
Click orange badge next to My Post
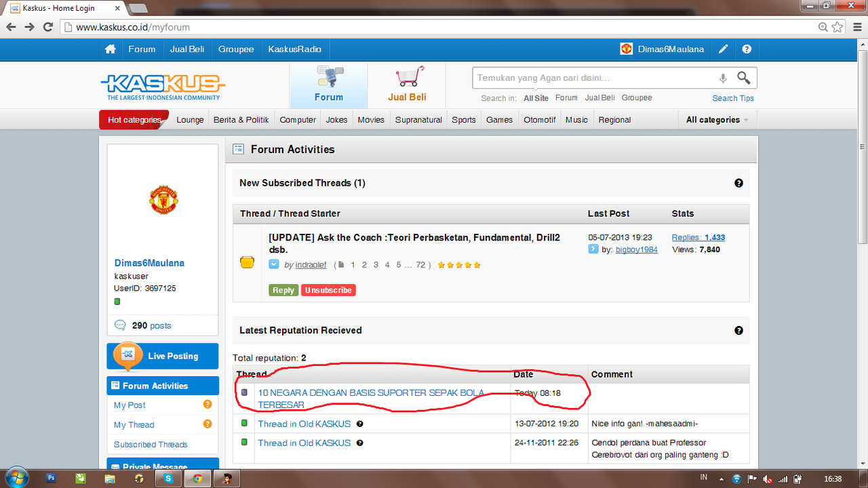point(208,405)
